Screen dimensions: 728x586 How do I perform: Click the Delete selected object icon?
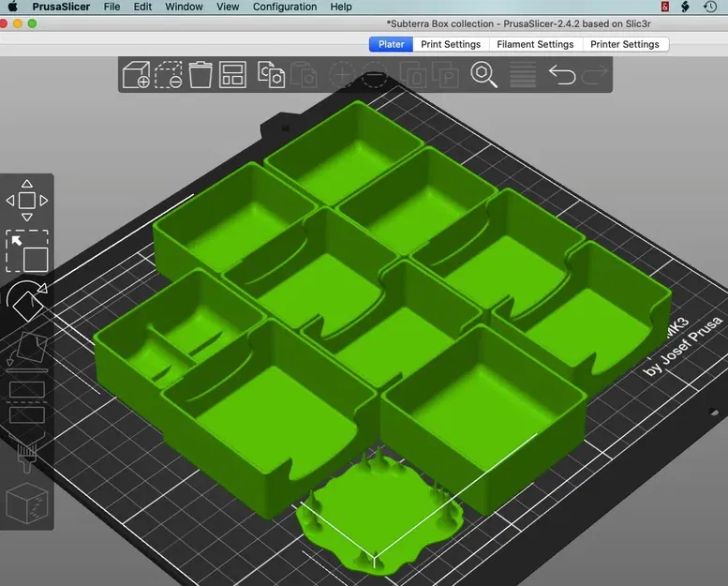[168, 75]
